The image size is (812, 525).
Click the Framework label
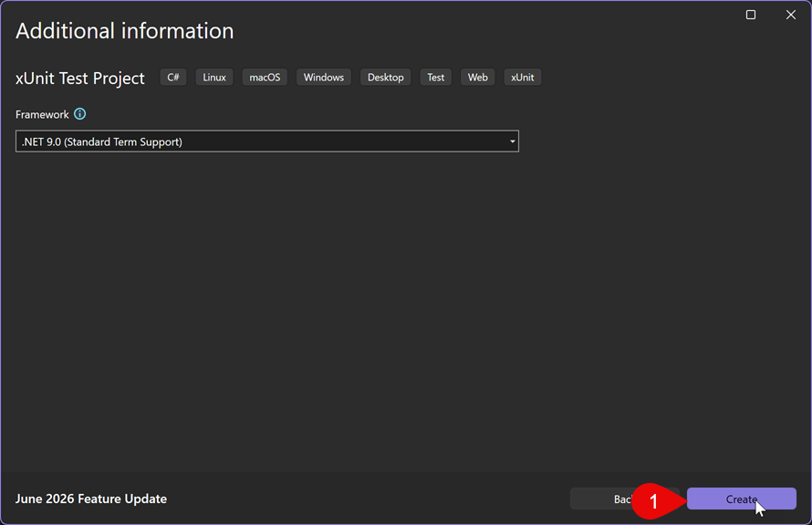42,114
